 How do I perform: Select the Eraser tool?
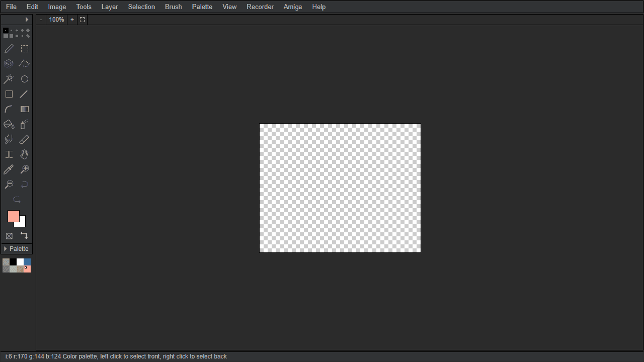click(x=24, y=139)
